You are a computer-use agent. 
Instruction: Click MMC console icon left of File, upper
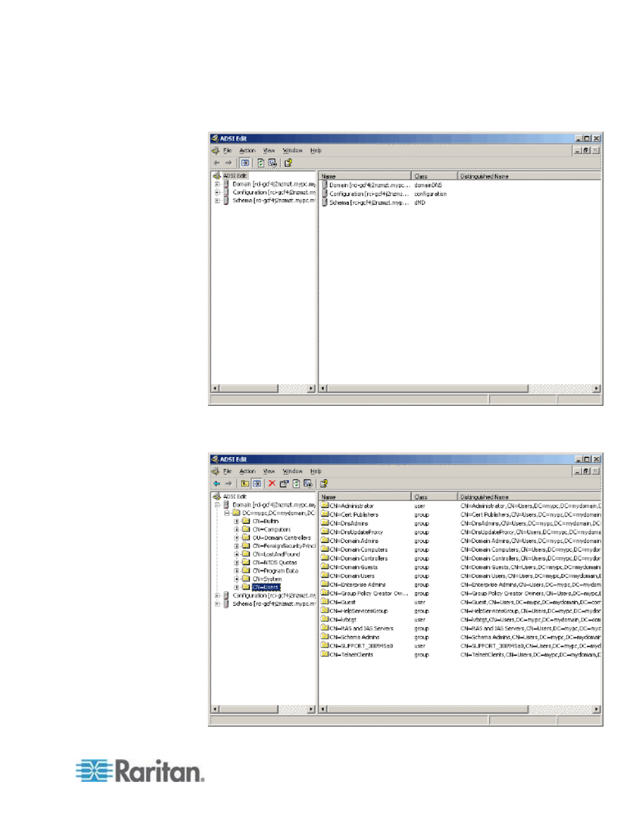pos(215,151)
